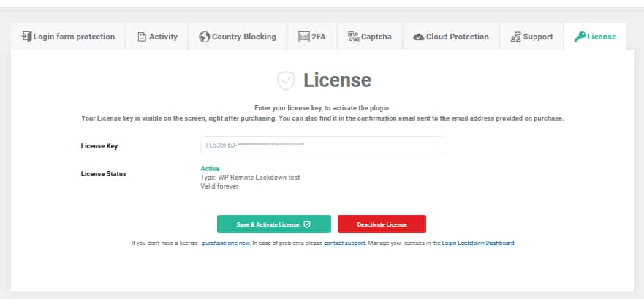Image resolution: width=644 pixels, height=299 pixels.
Task: Open the Country Blocking tab
Action: pos(238,37)
